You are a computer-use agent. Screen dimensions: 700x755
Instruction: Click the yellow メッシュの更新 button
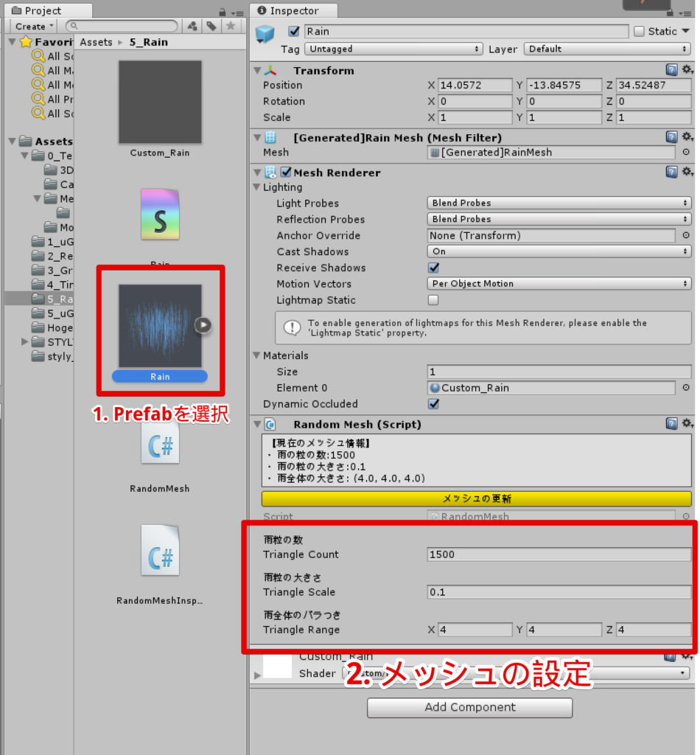click(x=476, y=498)
